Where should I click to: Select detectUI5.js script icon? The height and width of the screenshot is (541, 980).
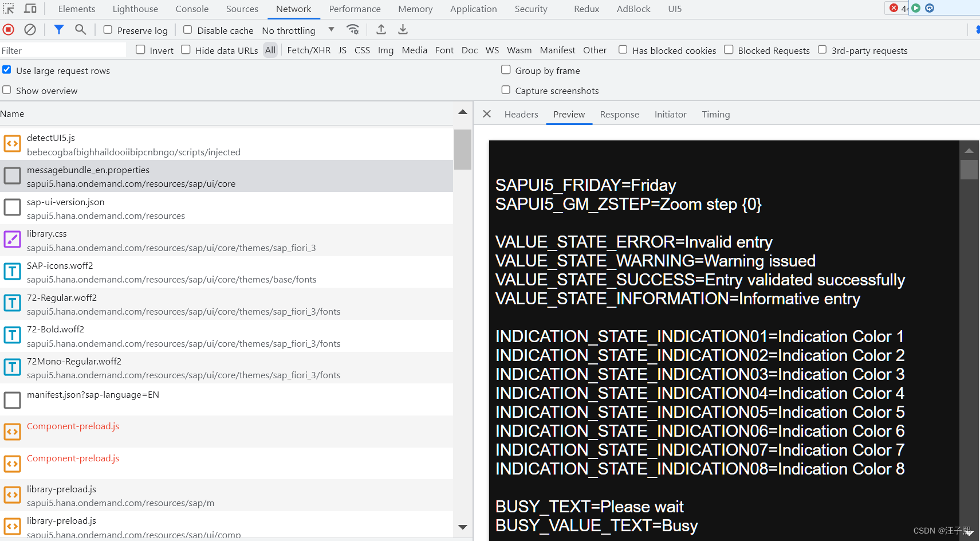point(12,143)
